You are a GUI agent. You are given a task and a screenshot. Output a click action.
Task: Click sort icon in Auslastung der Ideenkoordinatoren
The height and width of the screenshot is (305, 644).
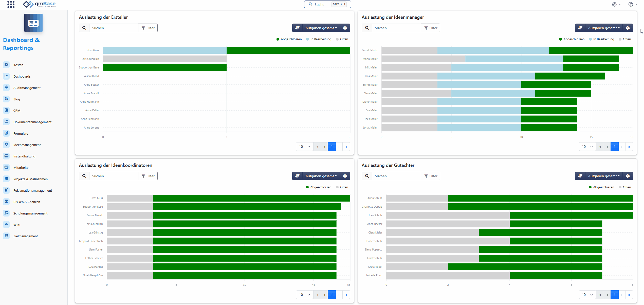click(297, 176)
